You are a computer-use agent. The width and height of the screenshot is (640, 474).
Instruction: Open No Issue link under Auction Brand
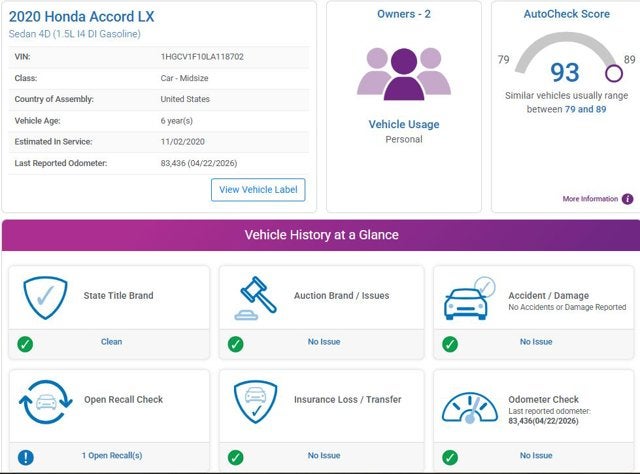(x=324, y=342)
